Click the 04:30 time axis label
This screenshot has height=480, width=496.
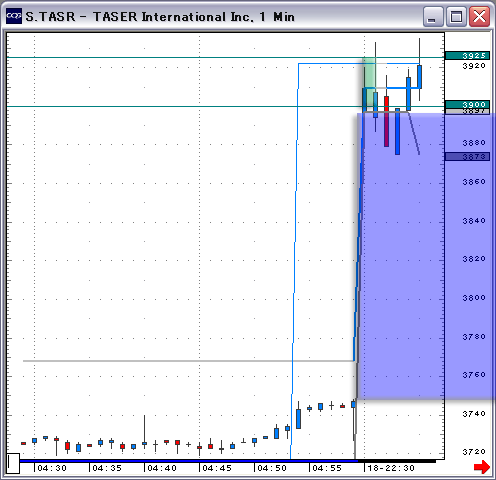pos(52,468)
